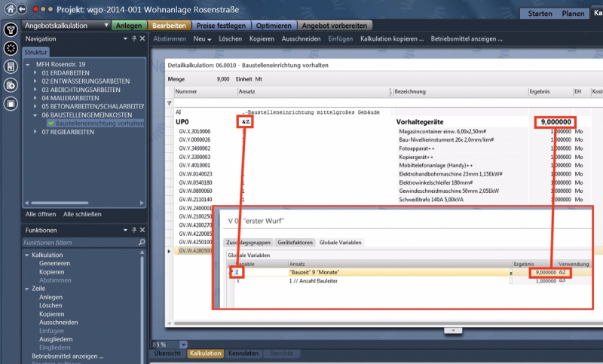
Task: Open the filter funnel sidebar icon
Action: tap(11, 29)
